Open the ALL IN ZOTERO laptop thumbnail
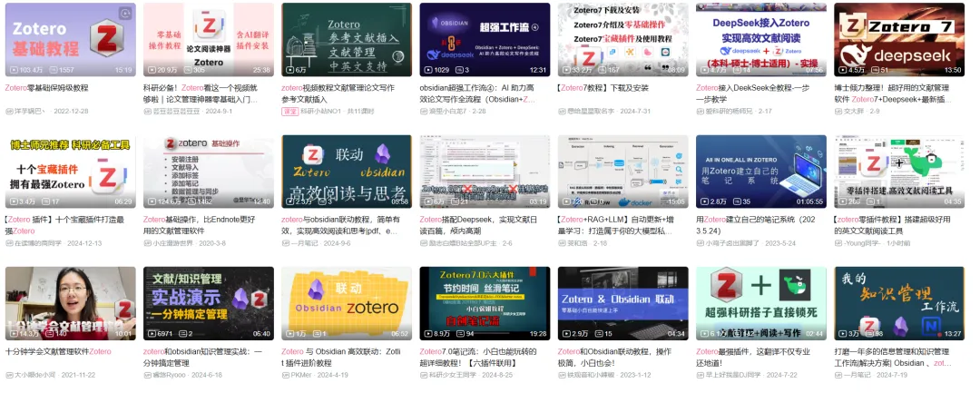 (761, 172)
